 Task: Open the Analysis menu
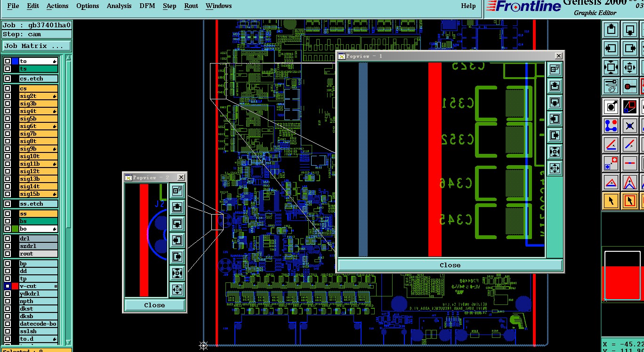[119, 6]
